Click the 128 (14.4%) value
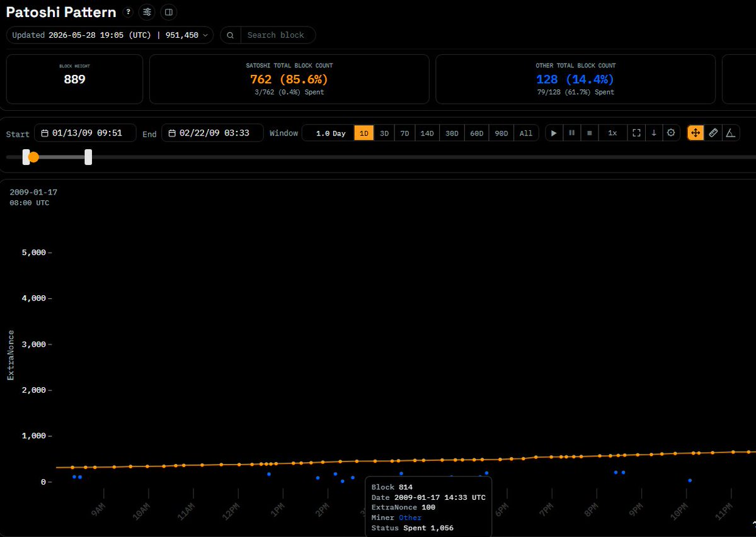Screen dimensions: 756x537 [x=575, y=79]
